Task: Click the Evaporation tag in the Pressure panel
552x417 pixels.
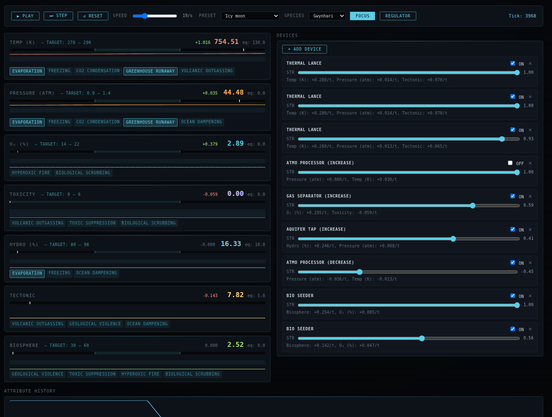Action: [x=27, y=122]
